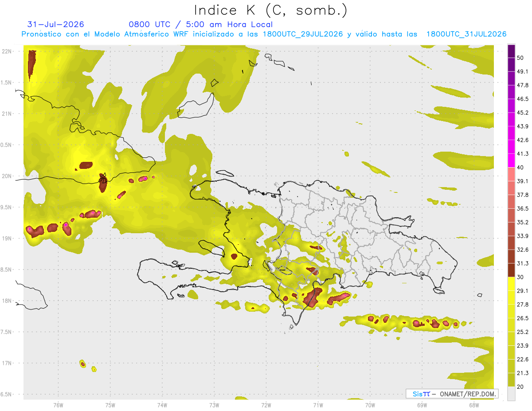
Task: Click the colorbar value "42.6"
Action: 523,140
